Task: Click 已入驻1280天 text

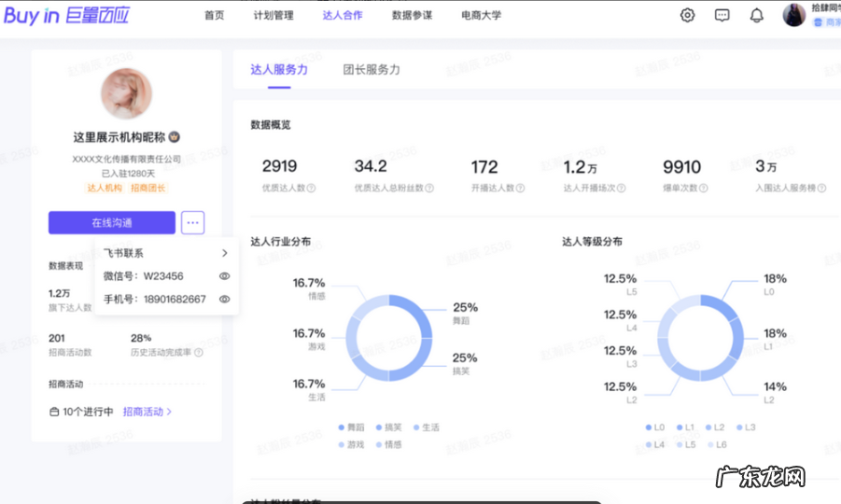Action: [128, 174]
